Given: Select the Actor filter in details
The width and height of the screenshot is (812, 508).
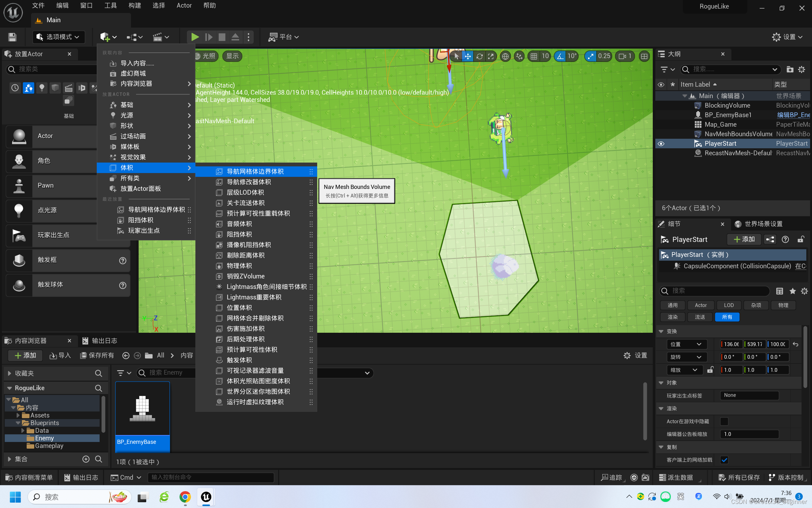Looking at the screenshot, I should tap(701, 305).
